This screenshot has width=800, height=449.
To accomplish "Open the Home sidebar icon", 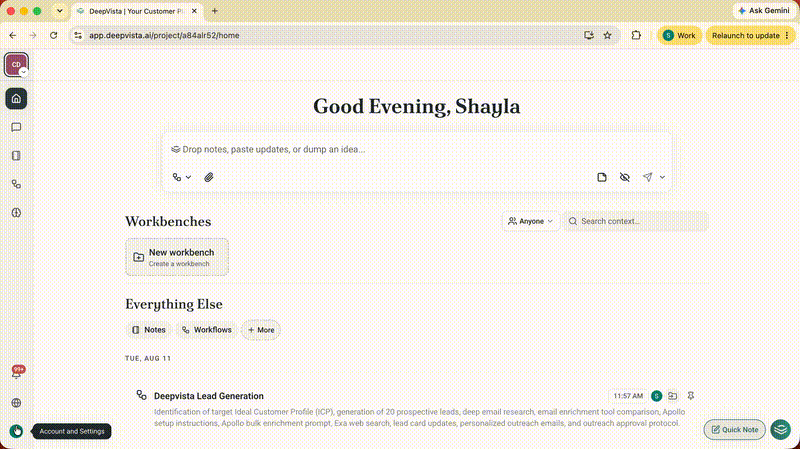I will [x=16, y=98].
